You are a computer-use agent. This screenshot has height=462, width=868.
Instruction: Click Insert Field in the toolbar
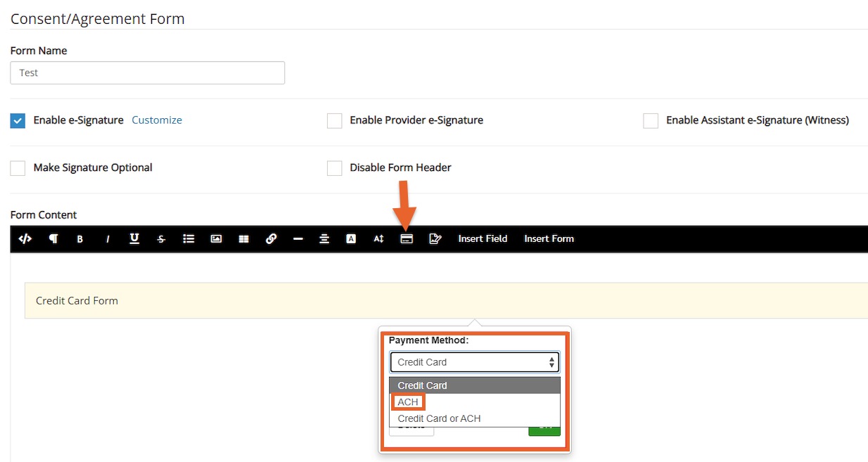483,239
